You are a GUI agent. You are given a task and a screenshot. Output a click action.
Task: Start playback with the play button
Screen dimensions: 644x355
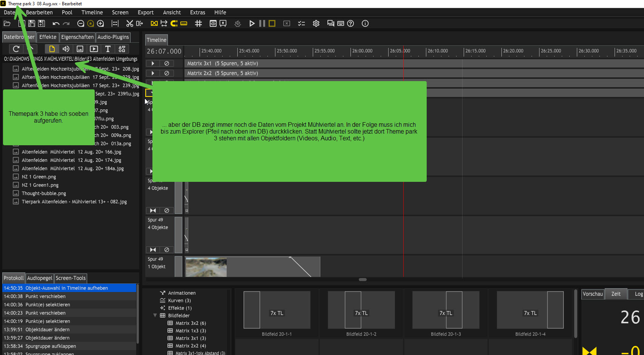coord(252,23)
